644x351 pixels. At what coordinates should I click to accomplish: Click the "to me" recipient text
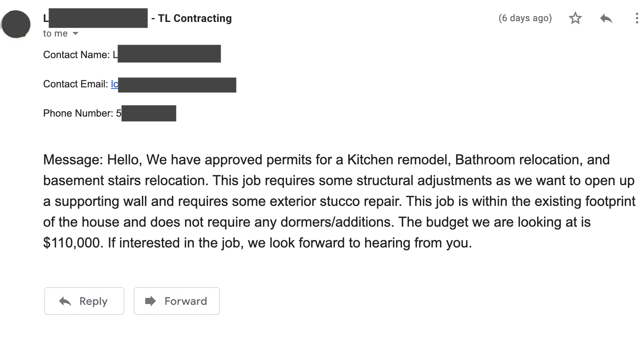pos(55,34)
